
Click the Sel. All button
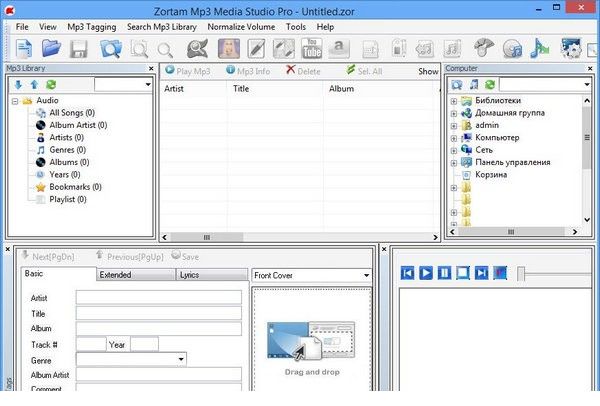(x=364, y=71)
